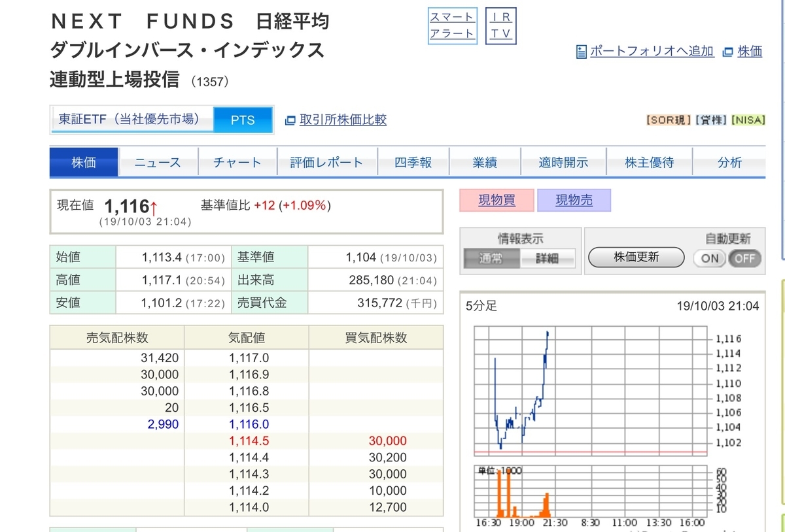Click the 株価更新 button
The height and width of the screenshot is (532, 785).
pyautogui.click(x=636, y=258)
